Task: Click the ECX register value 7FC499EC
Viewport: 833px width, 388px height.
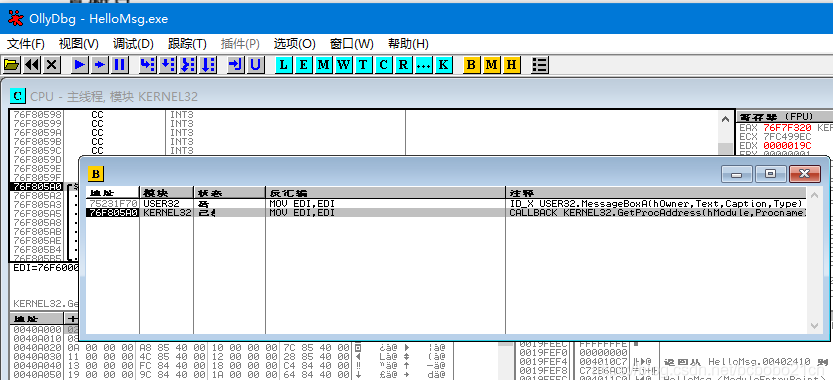Action: pyautogui.click(x=787, y=137)
